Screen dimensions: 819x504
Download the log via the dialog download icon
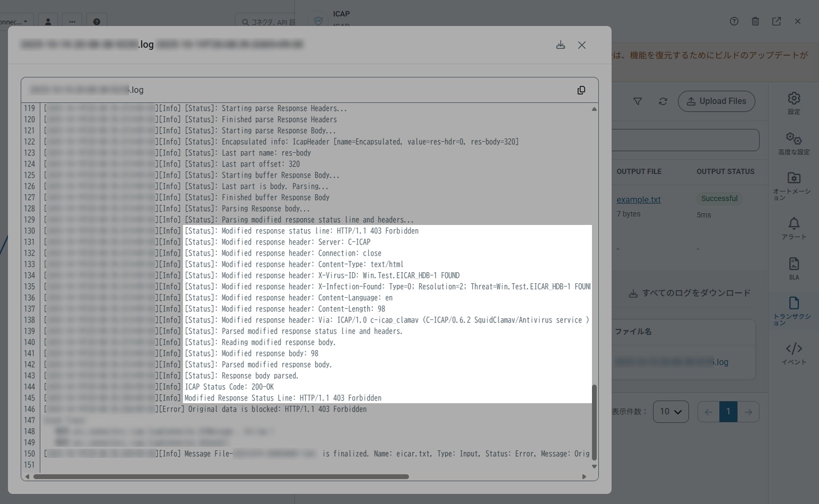click(x=561, y=45)
